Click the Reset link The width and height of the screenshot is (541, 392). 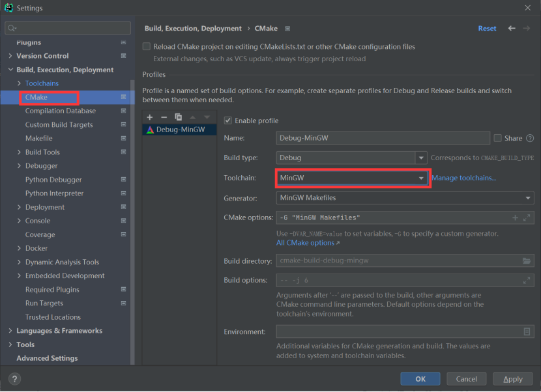coord(487,29)
